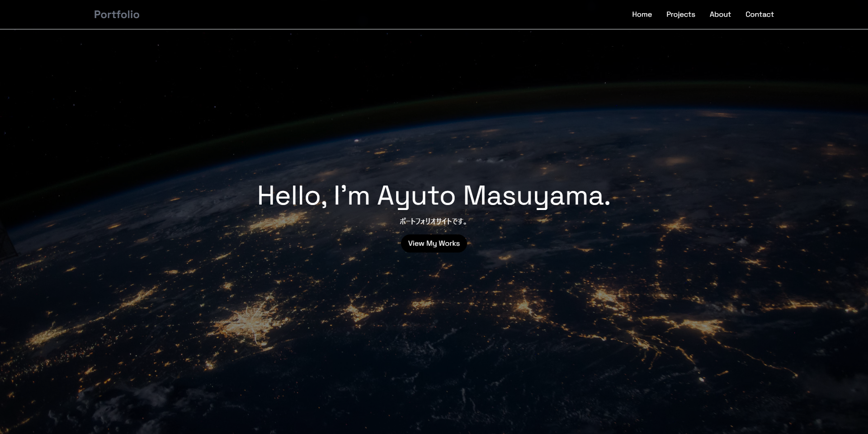Open the Contact page link
Image resolution: width=868 pixels, height=434 pixels.
[x=759, y=14]
